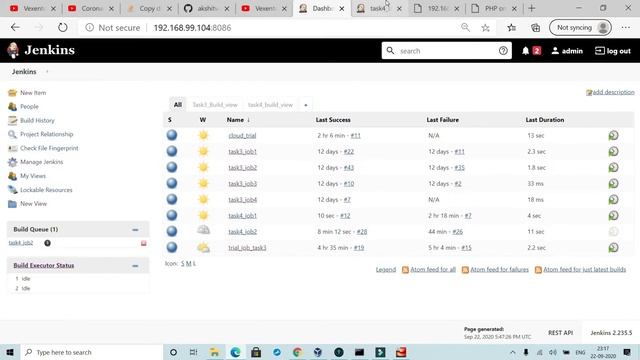Click the Jenkins logo in header
Viewport: 640px width, 360px height.
pyautogui.click(x=41, y=50)
